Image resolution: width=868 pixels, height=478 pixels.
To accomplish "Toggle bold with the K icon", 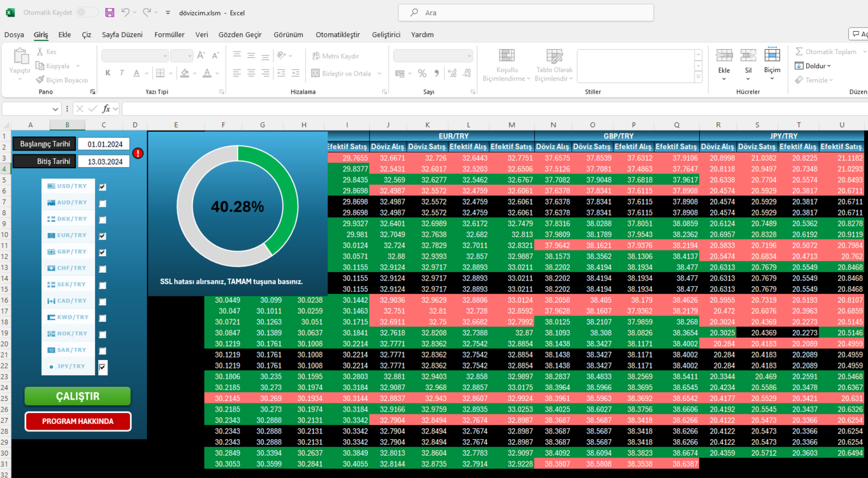I will click(108, 73).
